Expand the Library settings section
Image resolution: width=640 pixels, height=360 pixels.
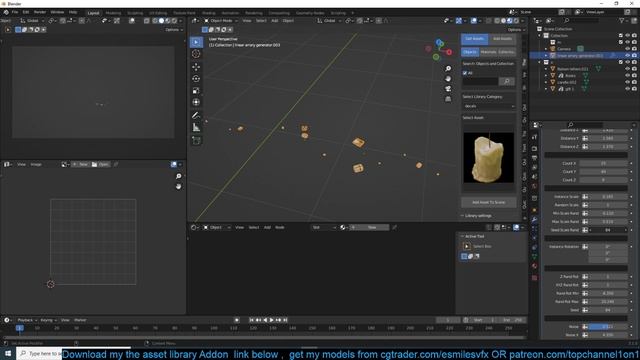477,216
